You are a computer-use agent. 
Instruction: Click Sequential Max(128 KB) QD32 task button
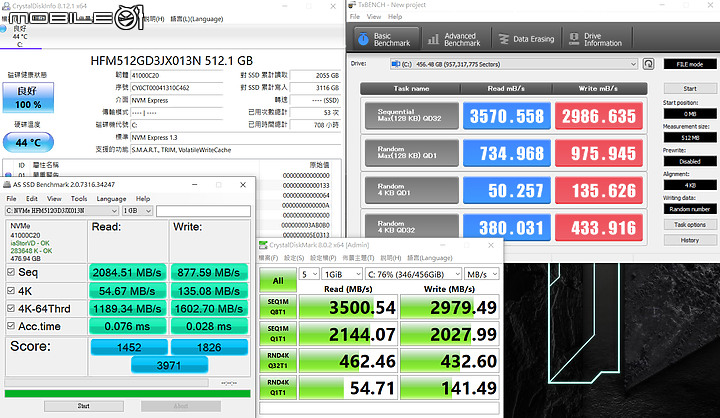point(411,115)
